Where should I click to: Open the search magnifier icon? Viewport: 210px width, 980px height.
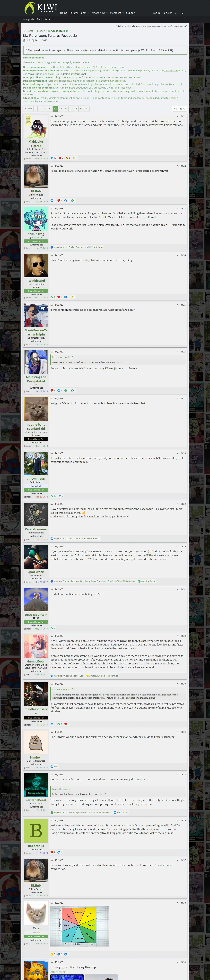point(182,13)
